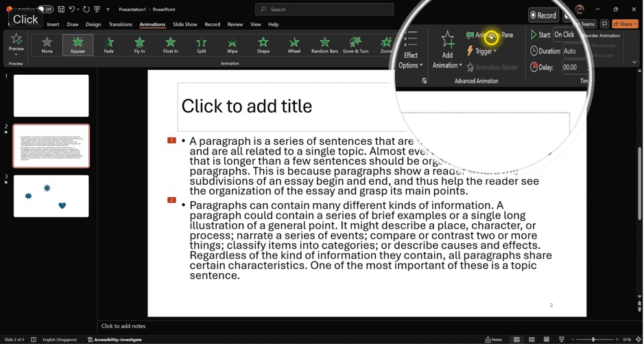Expand the Undo history dropdown arrow
The height and width of the screenshot is (344, 644).
click(78, 9)
